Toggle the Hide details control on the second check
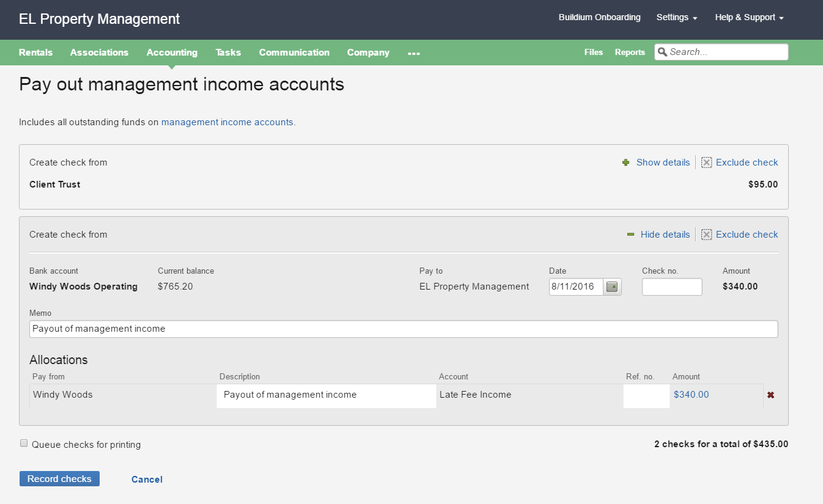This screenshot has width=823, height=504. point(665,234)
